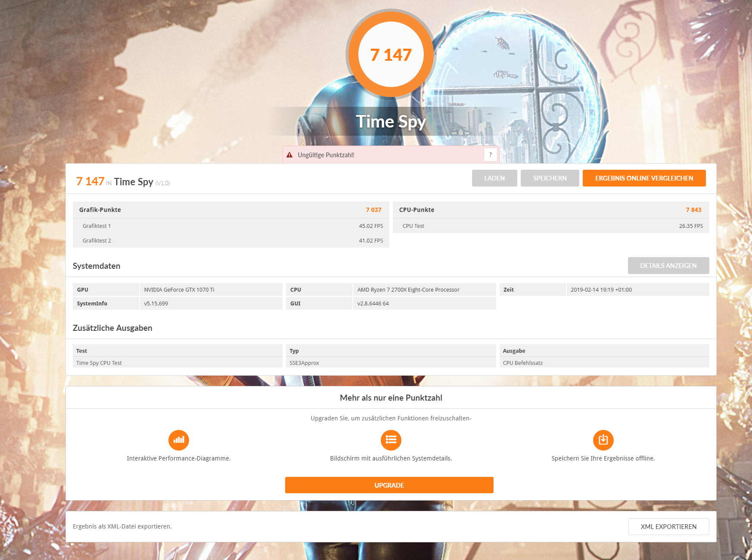Click the Zusätzliche Ausgaben heading
The image size is (752, 560).
(112, 328)
